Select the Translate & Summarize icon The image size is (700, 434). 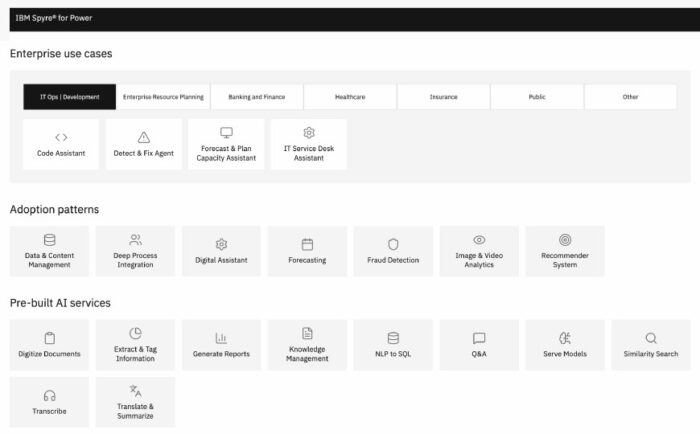pyautogui.click(x=135, y=392)
